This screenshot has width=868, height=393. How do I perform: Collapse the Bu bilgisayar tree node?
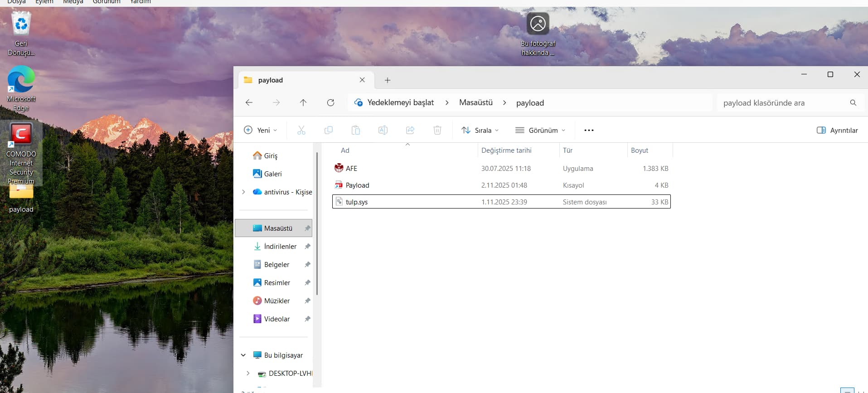(243, 355)
